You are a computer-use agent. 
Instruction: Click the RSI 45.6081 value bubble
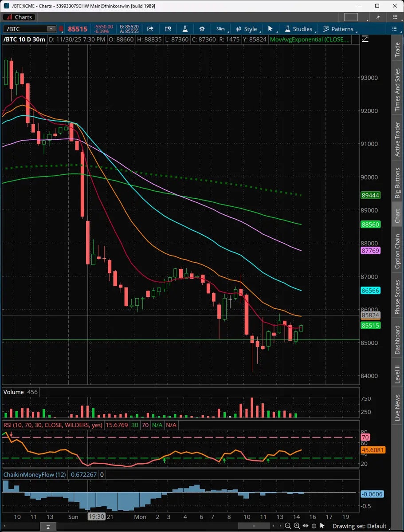coord(373,450)
